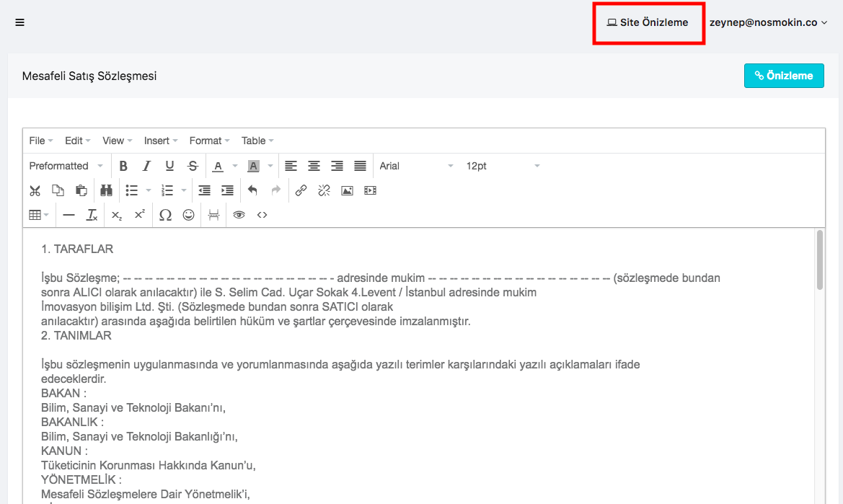The image size is (843, 504).
Task: Click the Önizleme button
Action: [784, 75]
